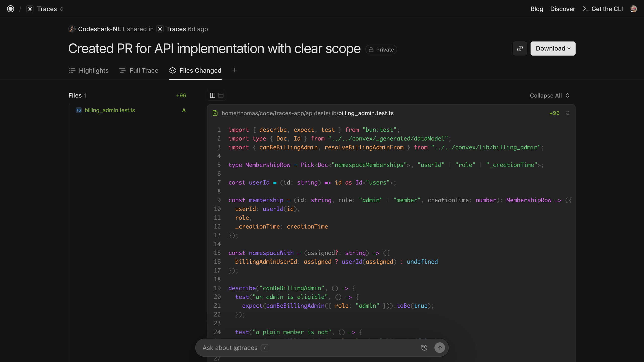Open the Full Trace tab
Viewport: 644px width, 362px height.
click(x=139, y=71)
